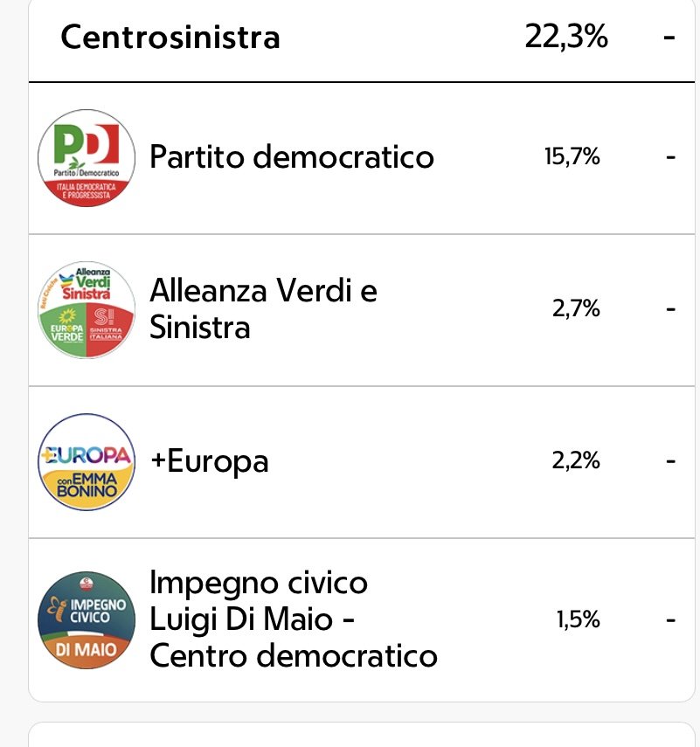Select the +Europa party name

coord(209,461)
